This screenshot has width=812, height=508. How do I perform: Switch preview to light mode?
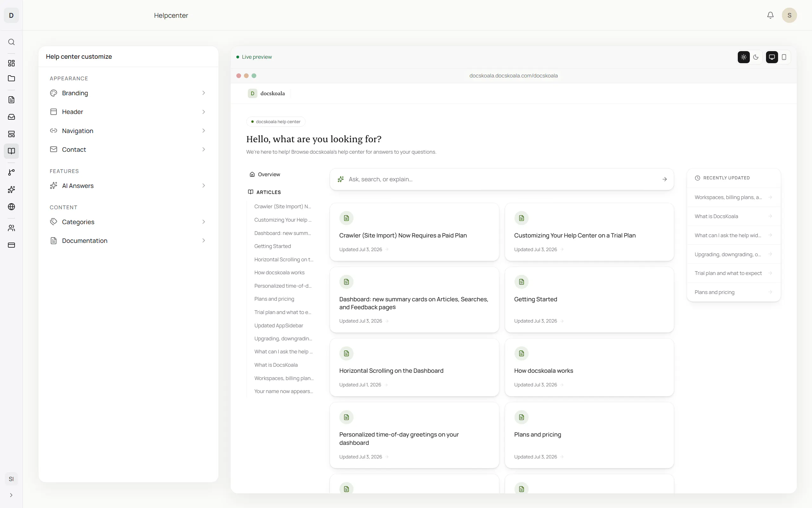(x=743, y=57)
